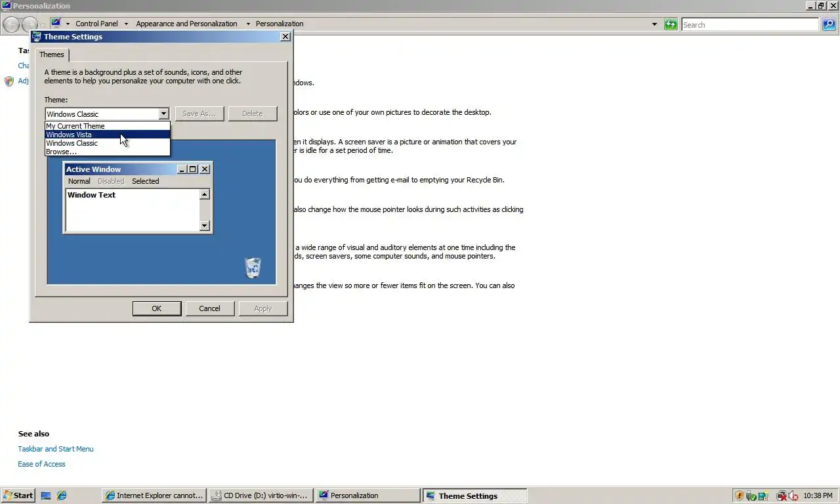840x504 pixels.
Task: Expand the arrow before Control Panel breadcrumb
Action: click(x=68, y=24)
